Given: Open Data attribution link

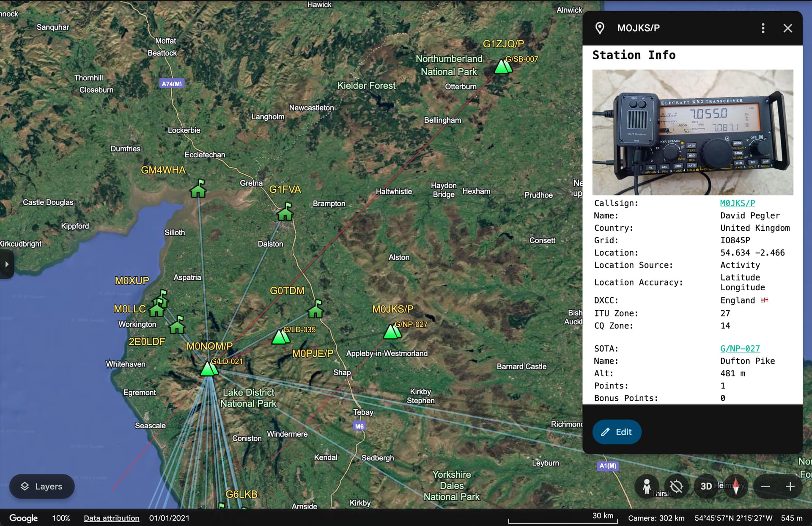Looking at the screenshot, I should coord(111,518).
